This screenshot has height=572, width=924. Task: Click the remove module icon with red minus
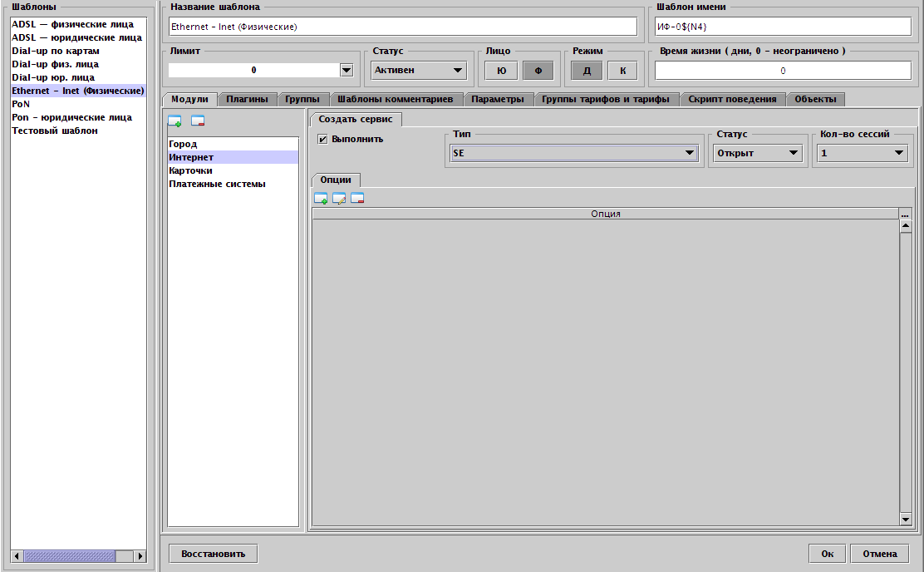click(197, 121)
